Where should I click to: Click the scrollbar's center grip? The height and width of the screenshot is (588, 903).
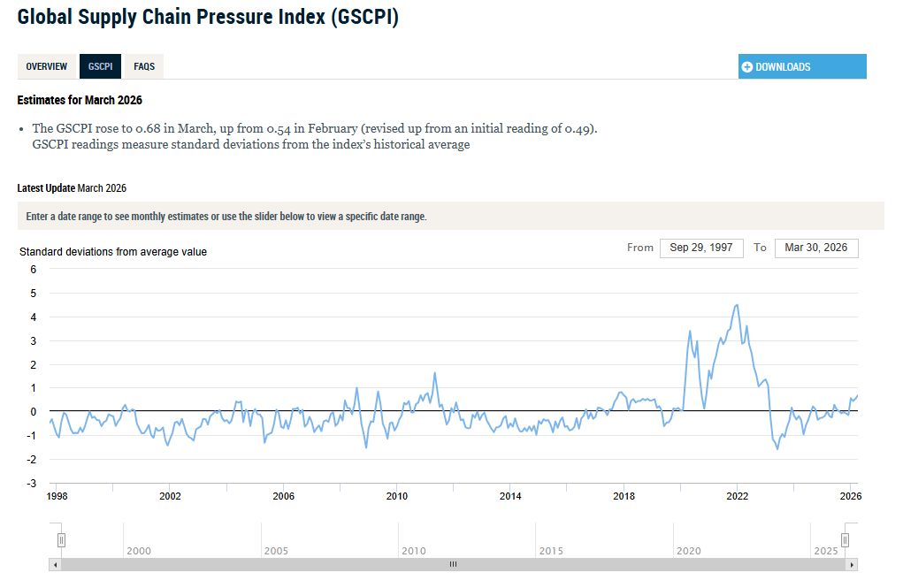point(454,564)
